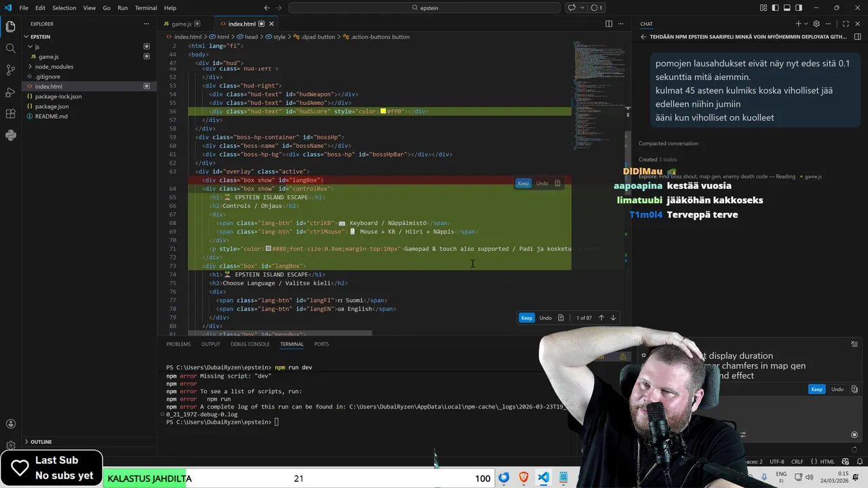Open .gitignore in Explorer
This screenshot has height=488, width=868.
(47, 77)
